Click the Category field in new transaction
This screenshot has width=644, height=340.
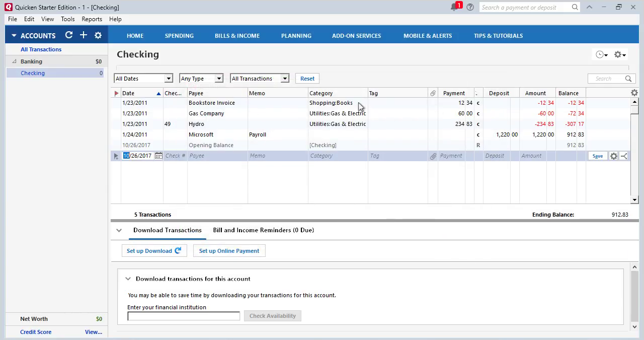click(x=338, y=156)
